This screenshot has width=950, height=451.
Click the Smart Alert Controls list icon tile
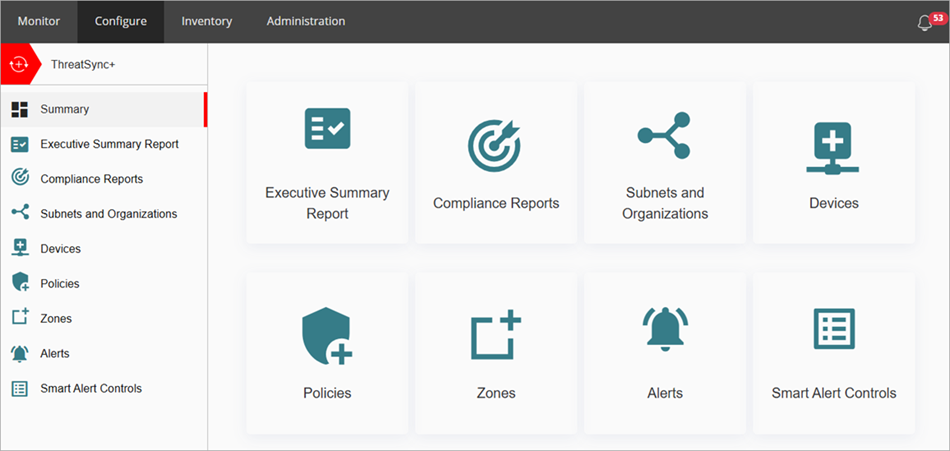tap(833, 329)
